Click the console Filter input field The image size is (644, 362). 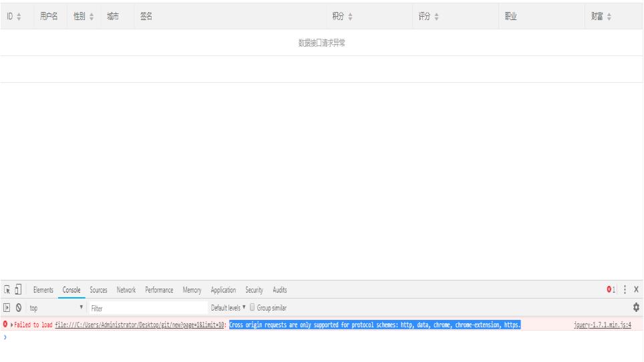[x=147, y=309]
